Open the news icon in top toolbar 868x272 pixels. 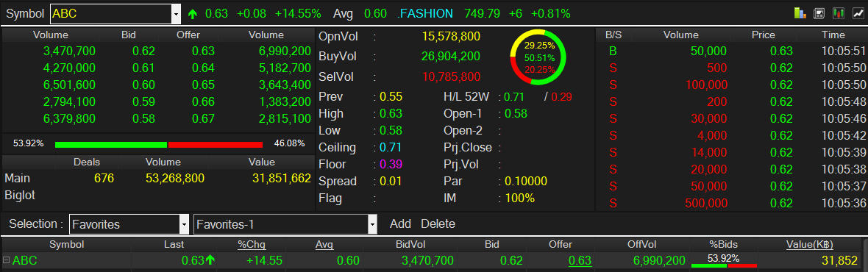pyautogui.click(x=819, y=13)
